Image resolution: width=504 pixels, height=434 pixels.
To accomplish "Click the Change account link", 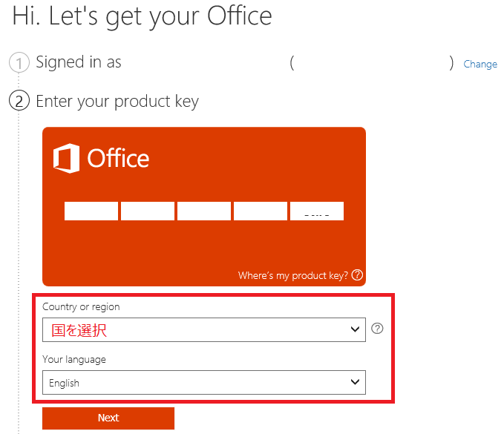I will (480, 64).
